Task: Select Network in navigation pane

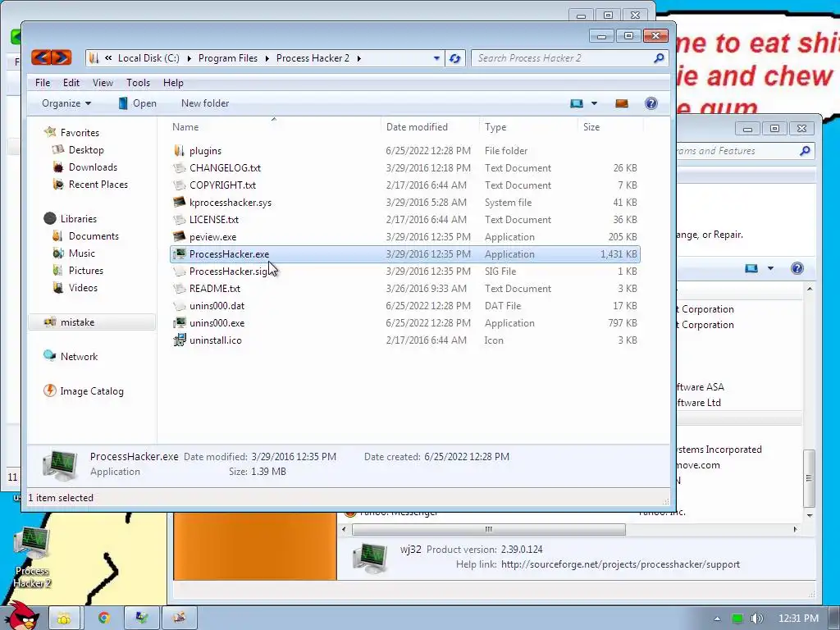Action: click(x=79, y=356)
